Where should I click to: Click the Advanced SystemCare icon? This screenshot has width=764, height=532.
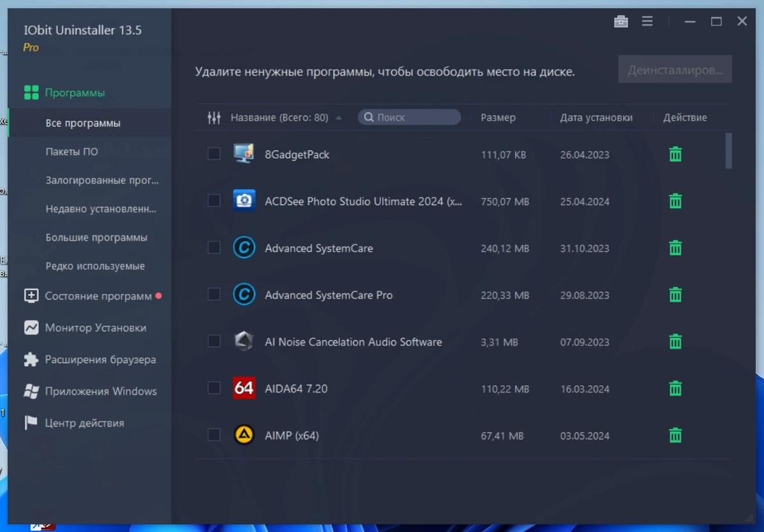click(244, 248)
